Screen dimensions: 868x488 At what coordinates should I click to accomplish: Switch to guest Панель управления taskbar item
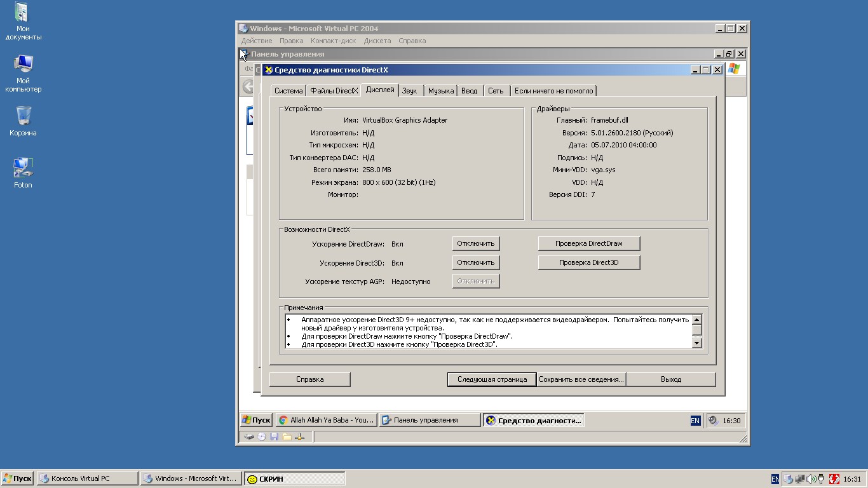tap(430, 420)
